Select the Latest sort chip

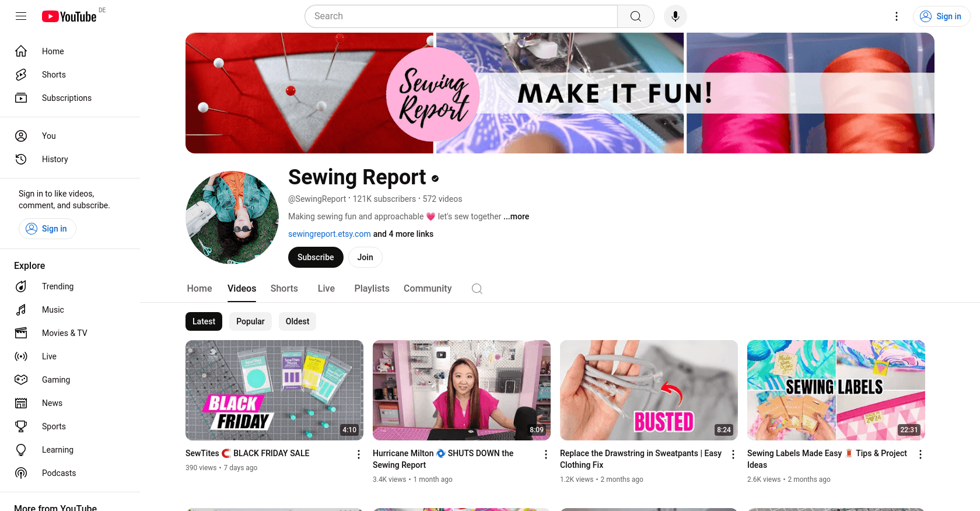click(204, 321)
